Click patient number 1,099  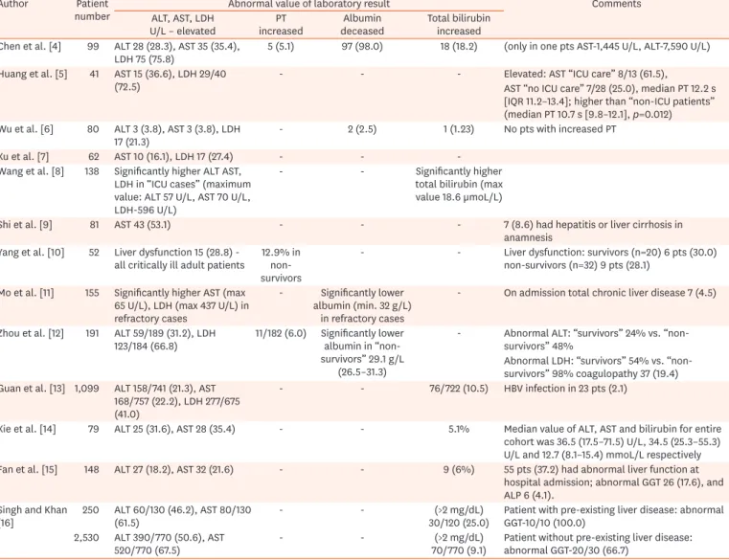[x=87, y=389]
